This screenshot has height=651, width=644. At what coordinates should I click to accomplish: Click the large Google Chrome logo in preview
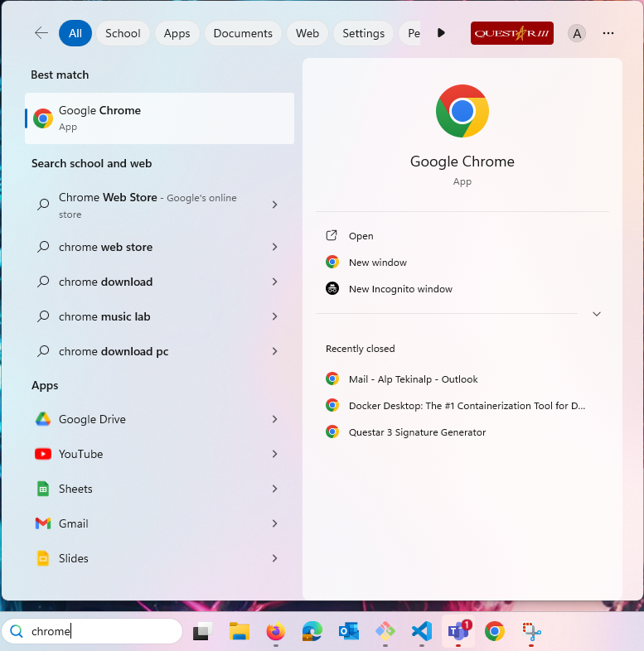pyautogui.click(x=462, y=111)
